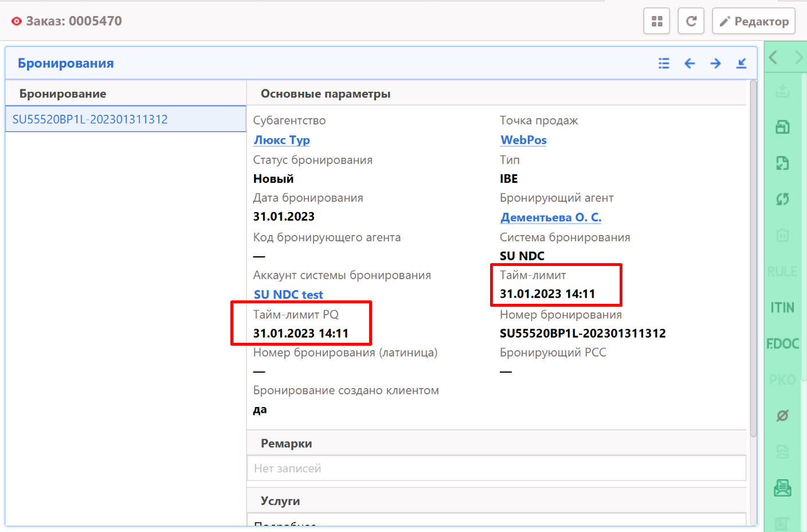Click the mail envelope icon in the sidebar
This screenshot has height=532, width=807.
pos(782,488)
